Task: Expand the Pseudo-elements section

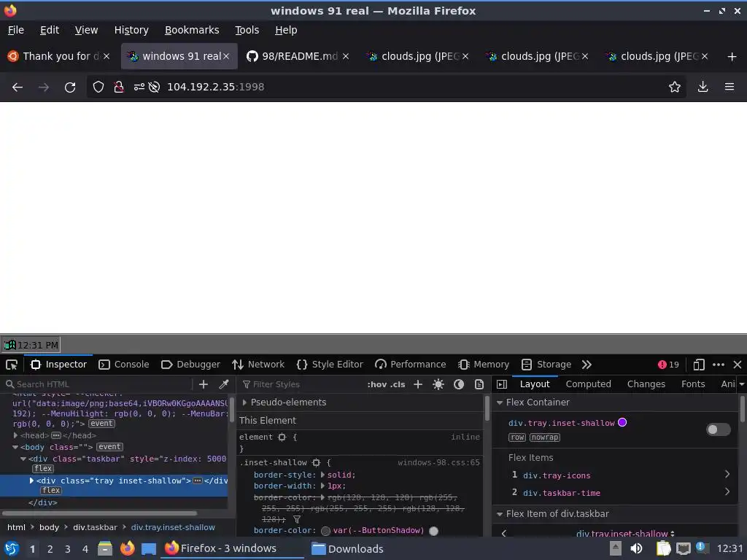Action: [x=244, y=402]
